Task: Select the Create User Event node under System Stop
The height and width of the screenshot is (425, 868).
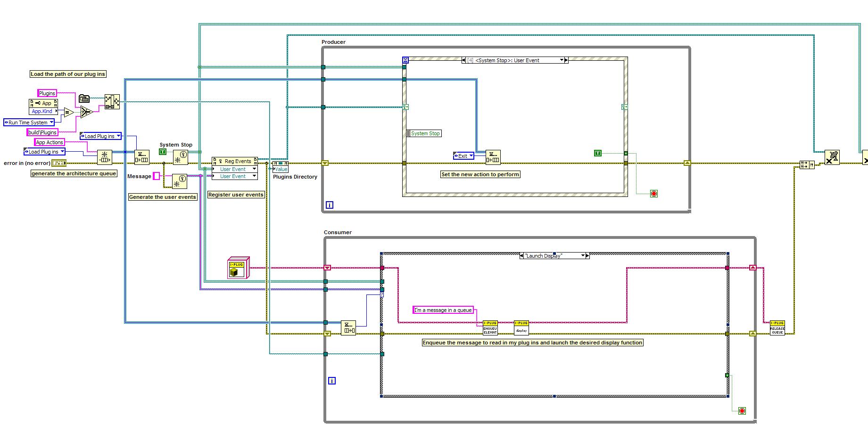Action: (180, 157)
